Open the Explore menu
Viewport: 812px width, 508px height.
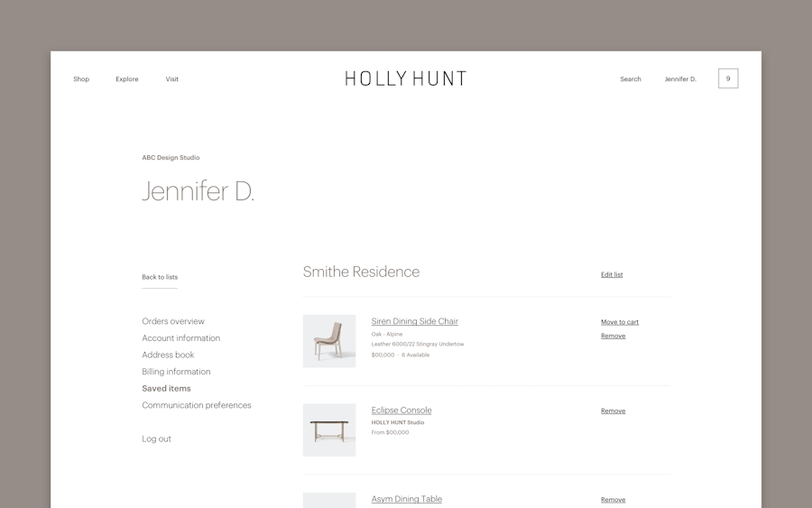(x=127, y=79)
